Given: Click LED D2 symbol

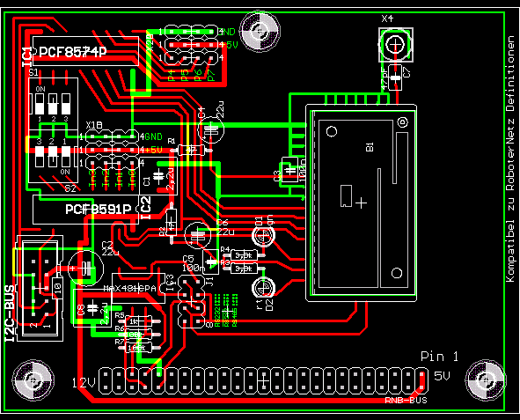Looking at the screenshot, I should tap(264, 288).
